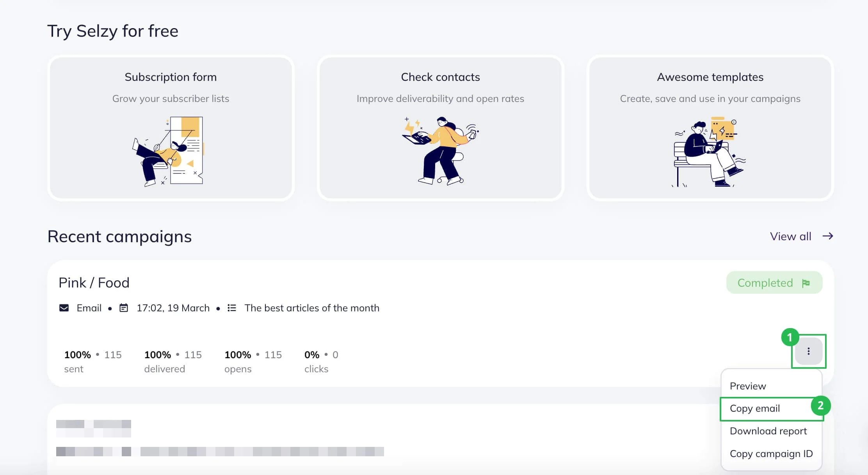The image size is (868, 475).
Task: Open the three-dot campaign options menu
Action: click(808, 351)
